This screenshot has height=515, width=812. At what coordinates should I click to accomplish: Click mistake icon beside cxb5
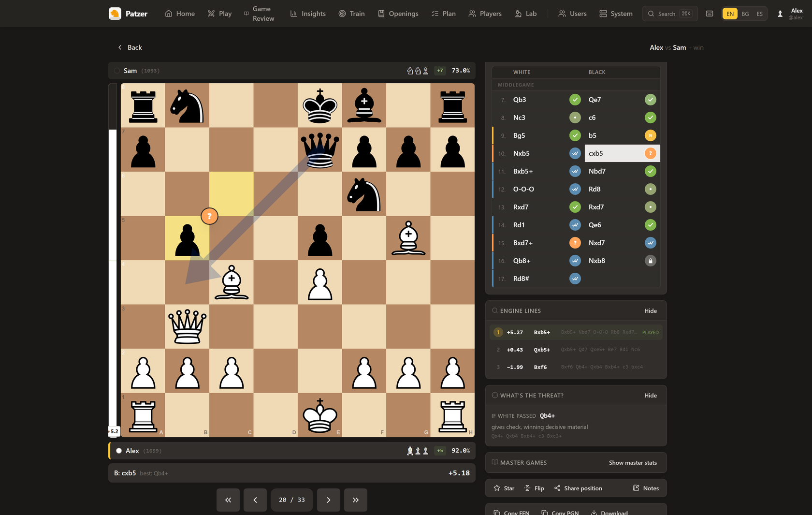[x=651, y=153]
